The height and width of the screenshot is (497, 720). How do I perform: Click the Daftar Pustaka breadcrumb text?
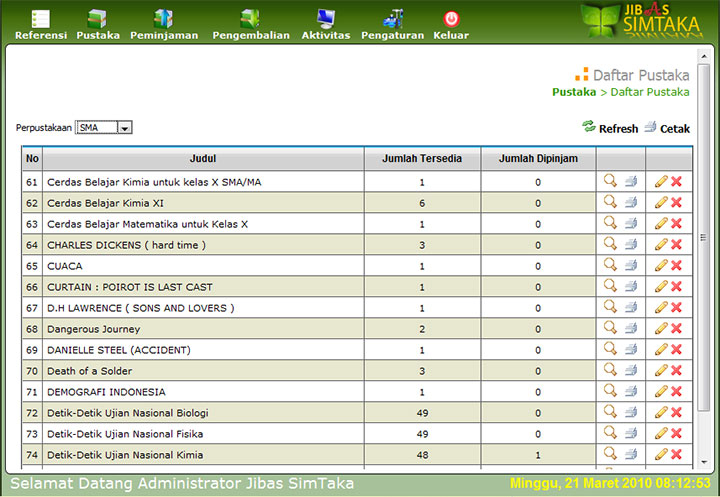click(x=650, y=92)
